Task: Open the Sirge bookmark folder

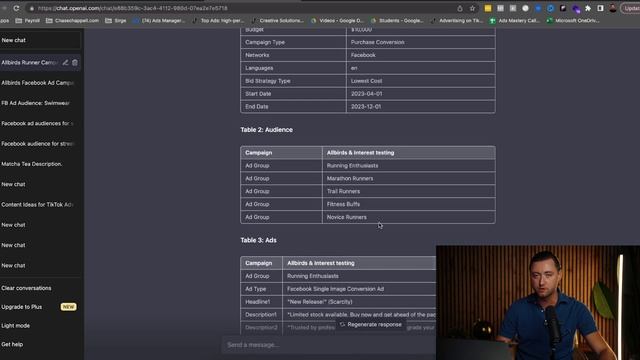Action: coord(116,20)
